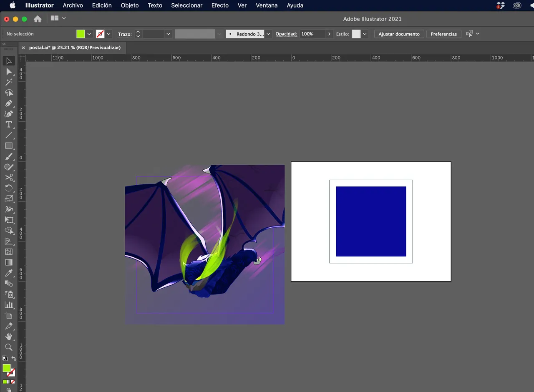
Task: Select the Line Segment tool
Action: click(8, 135)
